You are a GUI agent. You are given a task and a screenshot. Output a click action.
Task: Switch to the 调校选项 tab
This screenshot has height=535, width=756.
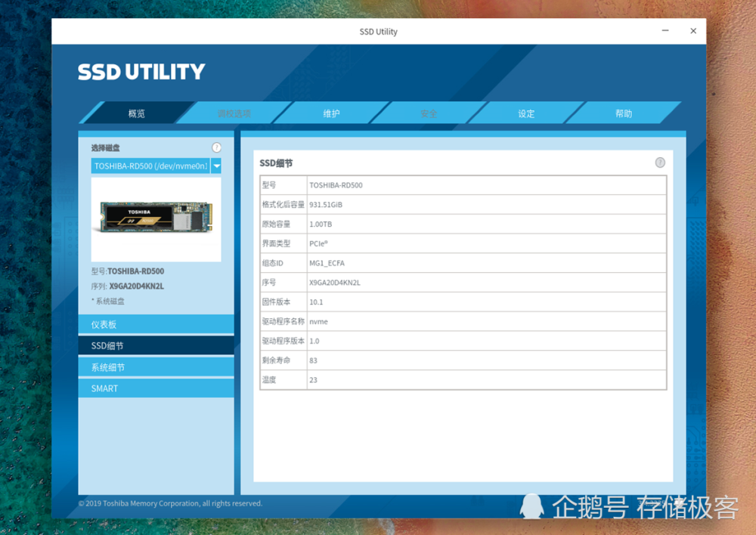(x=234, y=113)
